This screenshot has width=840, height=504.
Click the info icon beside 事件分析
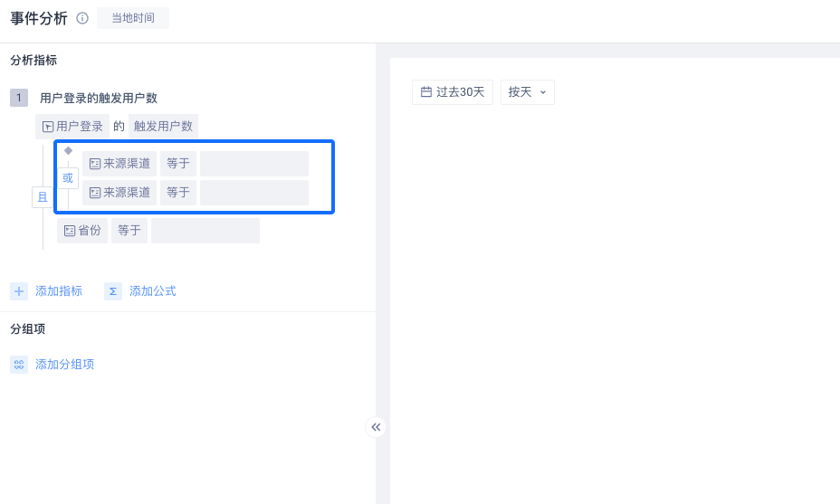[x=82, y=18]
